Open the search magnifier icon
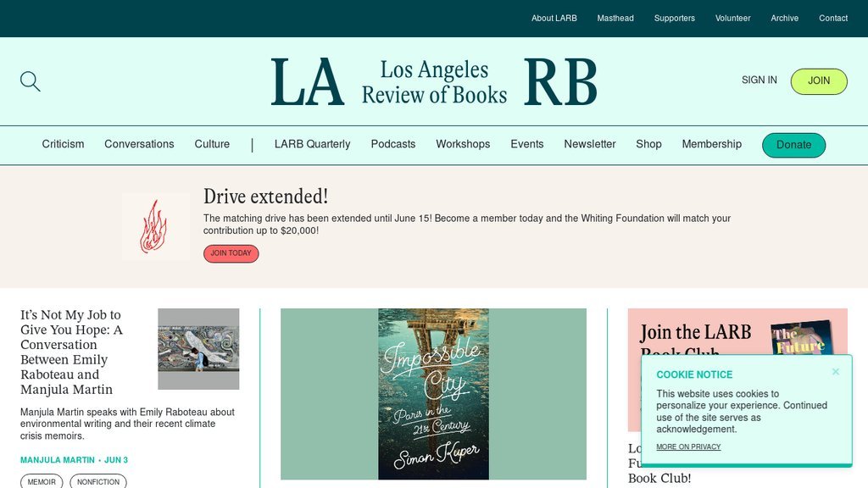868x488 pixels. point(31,81)
